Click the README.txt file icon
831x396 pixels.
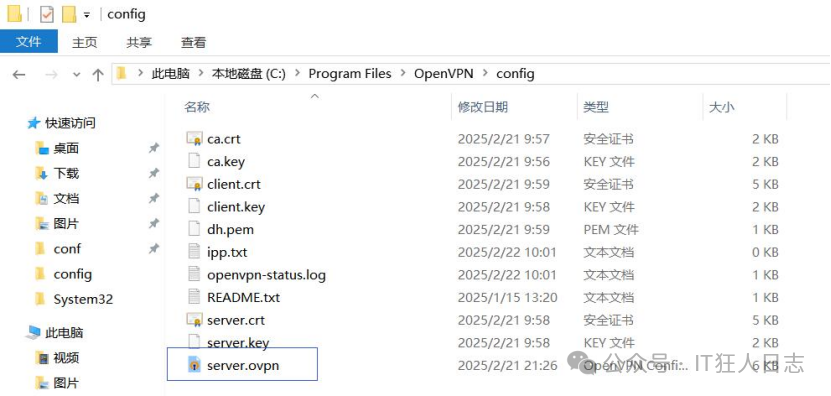coord(195,297)
